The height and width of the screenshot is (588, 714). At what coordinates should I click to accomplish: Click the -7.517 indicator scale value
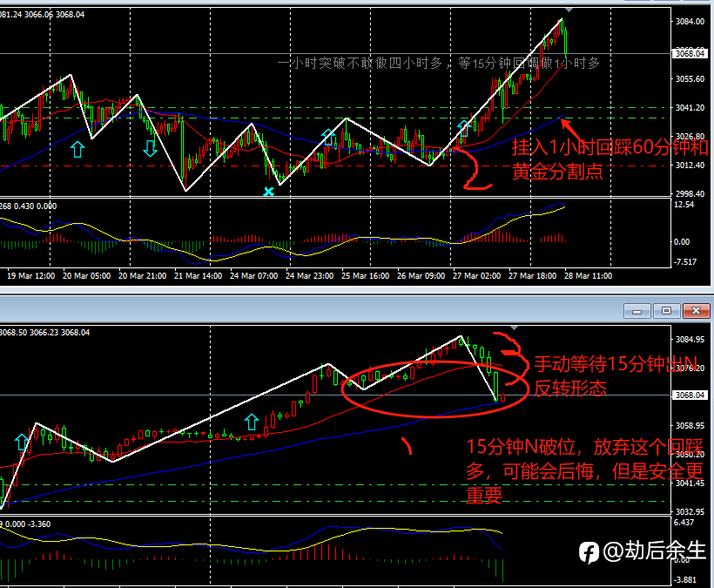click(x=685, y=262)
